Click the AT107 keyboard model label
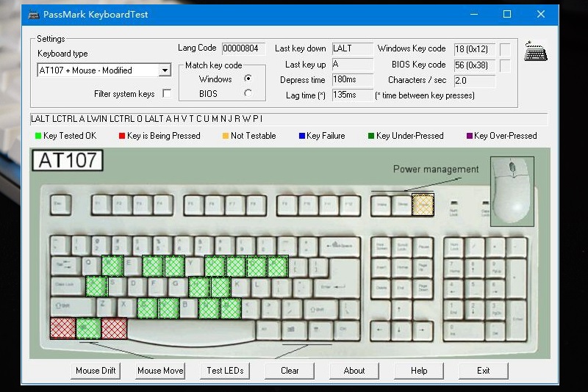This screenshot has height=392, width=588. coord(68,160)
